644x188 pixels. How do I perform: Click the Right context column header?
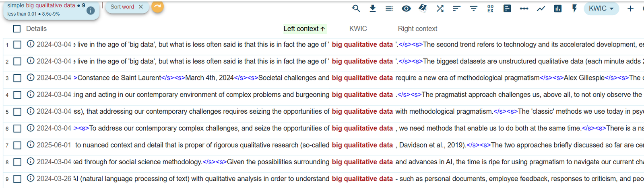(x=417, y=29)
